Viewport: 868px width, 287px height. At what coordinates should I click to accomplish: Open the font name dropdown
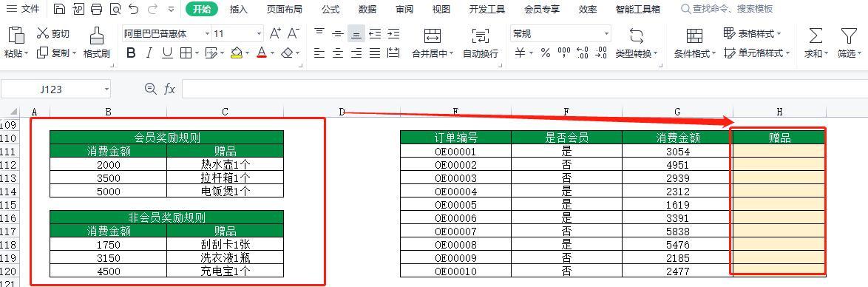[207, 34]
